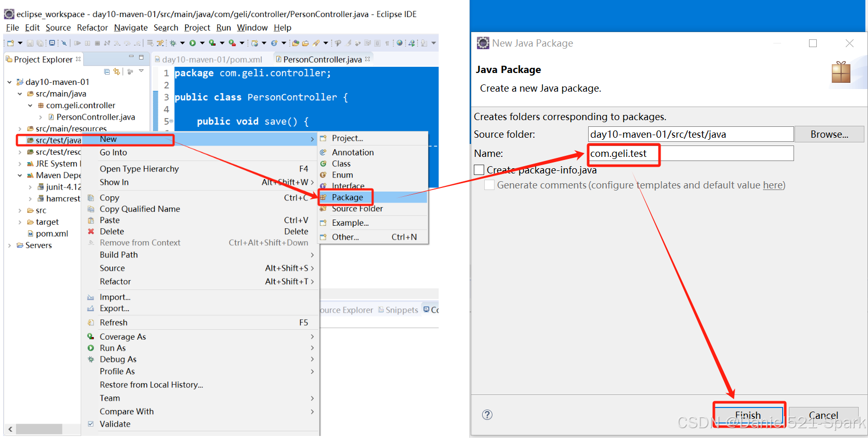Select Package from the New submenu
The image size is (868, 438).
coord(372,197)
